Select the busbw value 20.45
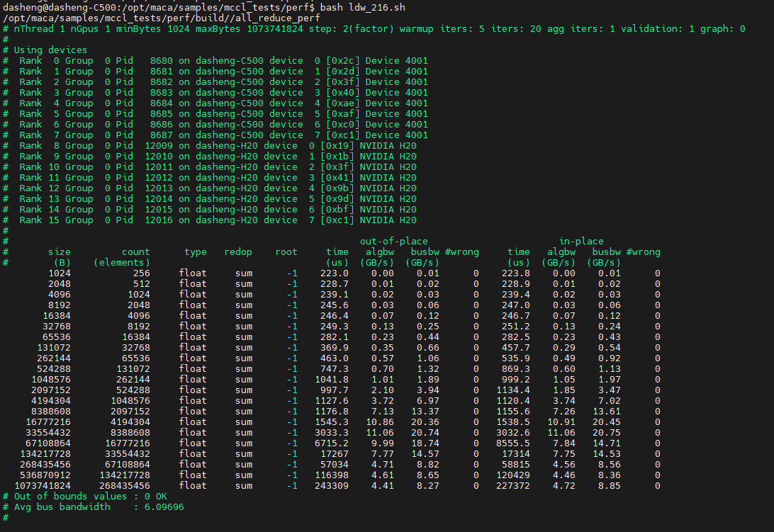774x532 pixels. coord(607,422)
